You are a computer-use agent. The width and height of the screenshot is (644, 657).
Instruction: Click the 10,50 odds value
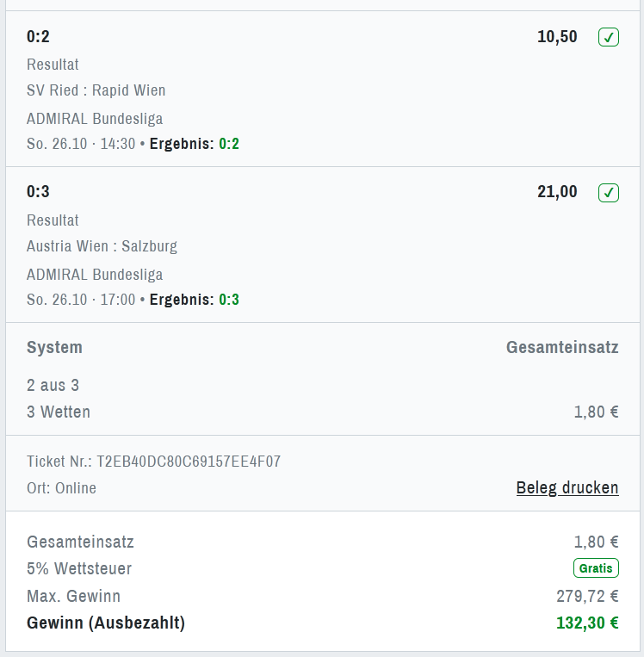[557, 37]
